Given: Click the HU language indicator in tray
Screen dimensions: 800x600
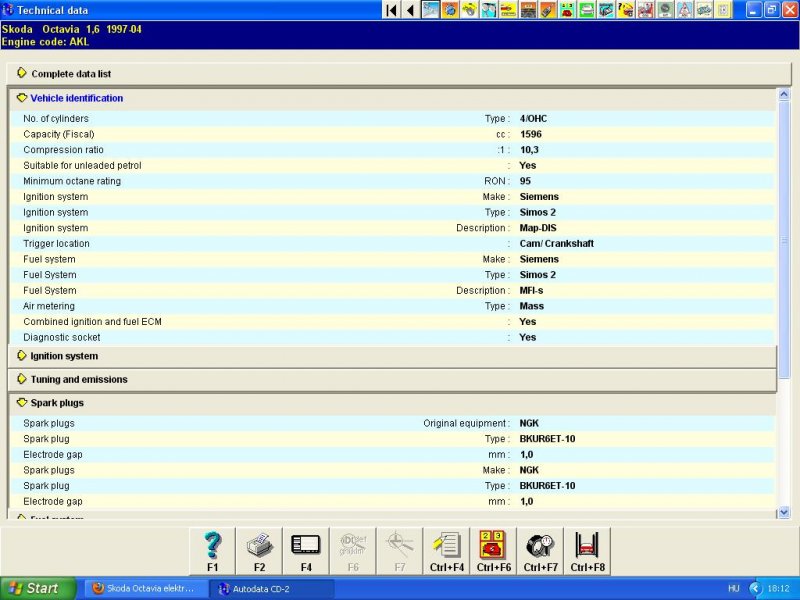Looking at the screenshot, I should pos(733,588).
